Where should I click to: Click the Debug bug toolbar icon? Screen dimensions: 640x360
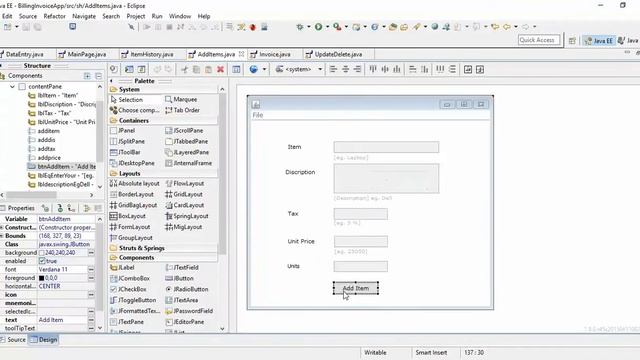[300, 27]
